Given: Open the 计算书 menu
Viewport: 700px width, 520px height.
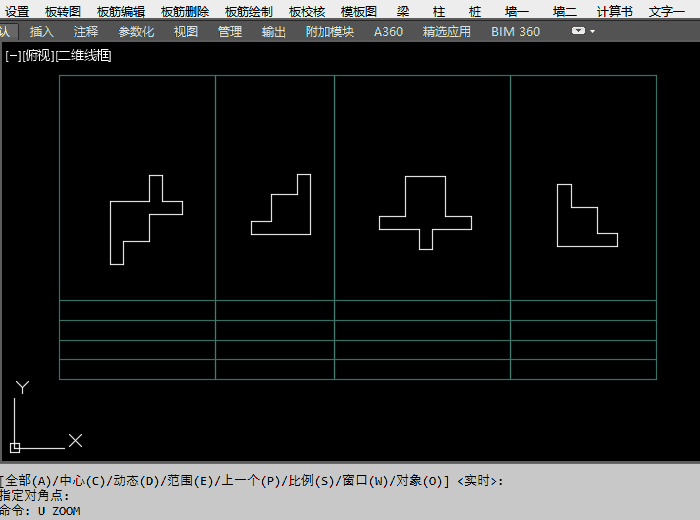Looking at the screenshot, I should 615,11.
